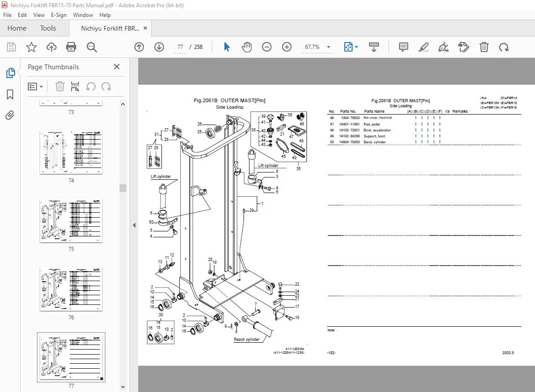The image size is (535, 392).
Task: Open the E-Sign menu
Action: (x=59, y=15)
